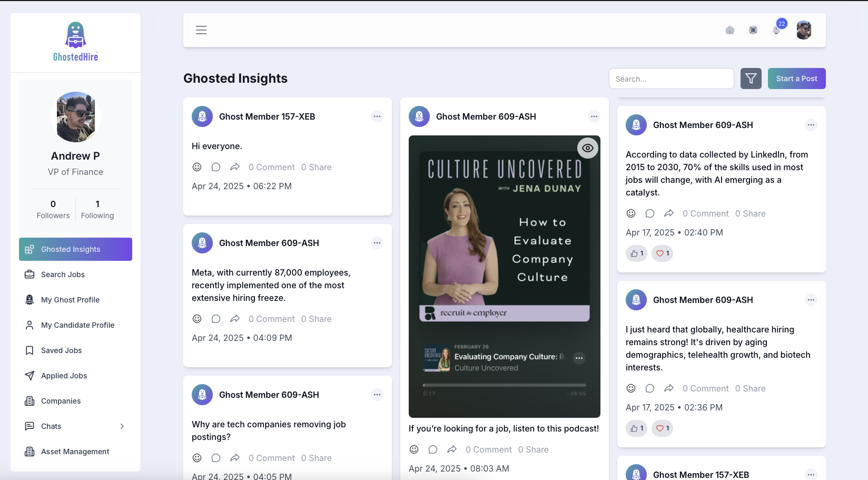This screenshot has height=480, width=868.
Task: Open three-dot menu on bottom-right Ghost Member 157-XEB post
Action: [811, 474]
